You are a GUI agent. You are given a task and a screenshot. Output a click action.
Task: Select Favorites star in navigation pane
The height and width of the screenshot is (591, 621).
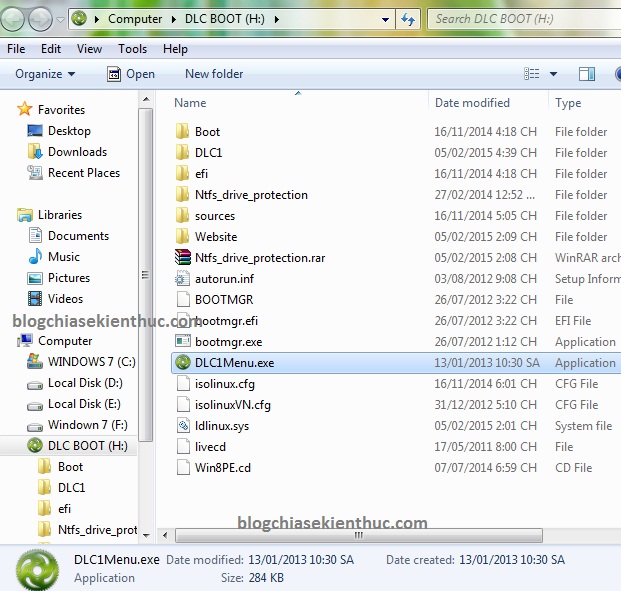[25, 109]
